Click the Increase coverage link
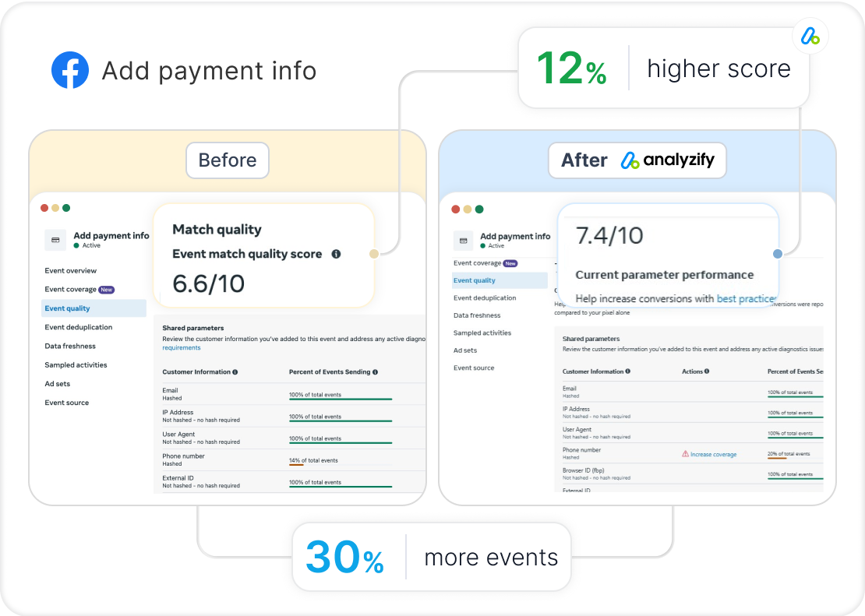 pos(713,455)
